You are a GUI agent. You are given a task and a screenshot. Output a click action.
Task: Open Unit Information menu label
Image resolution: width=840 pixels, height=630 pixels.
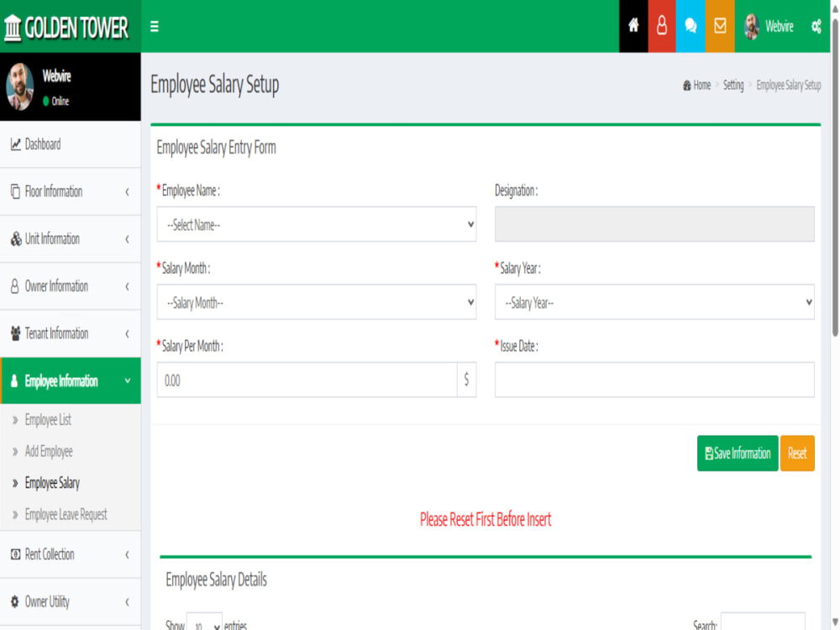pos(52,239)
